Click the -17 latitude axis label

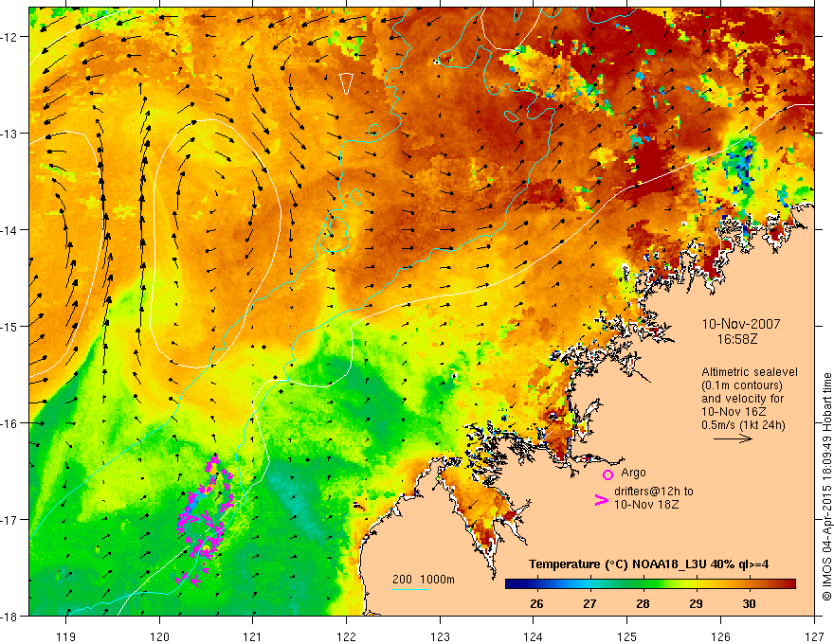pos(11,520)
